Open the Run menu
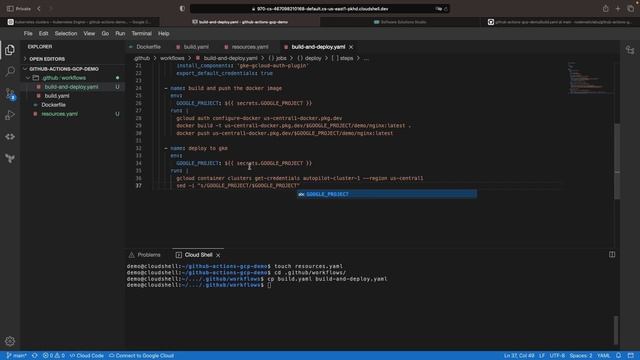 (x=120, y=33)
